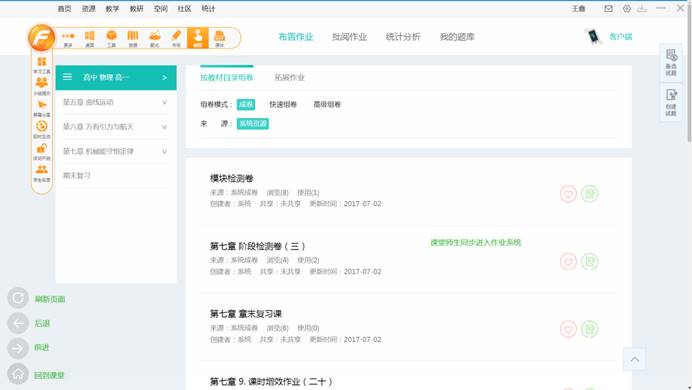Select 快速组卷 paper mode option

(x=283, y=105)
